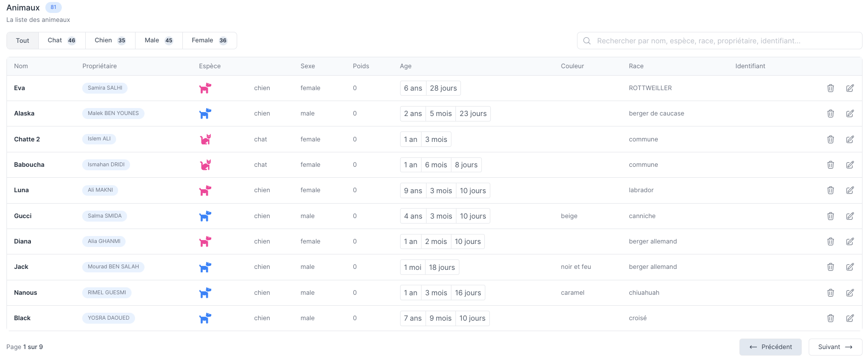868x361 pixels.
Task: Edit the animal named Black
Action: pos(850,318)
